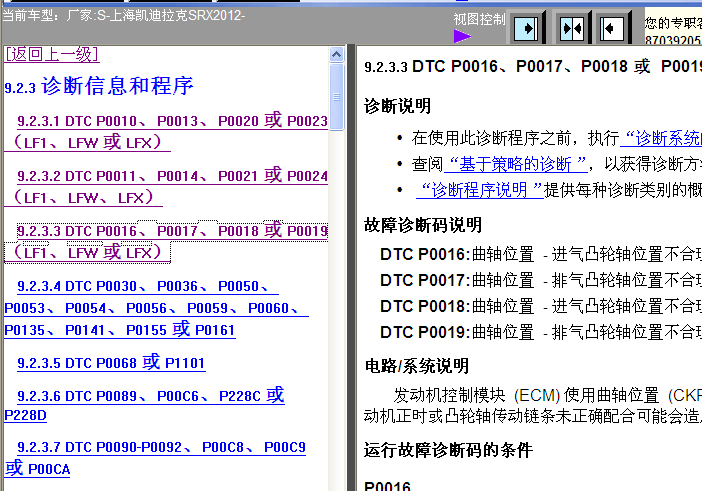Open section 9.2.3.5 DTC P0068 link
Screen dimensions: 702x491
[111, 362]
